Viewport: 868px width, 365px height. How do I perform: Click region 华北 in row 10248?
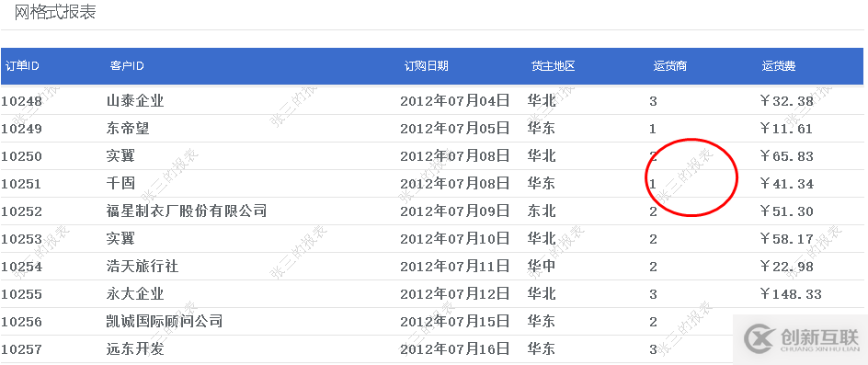click(x=542, y=101)
